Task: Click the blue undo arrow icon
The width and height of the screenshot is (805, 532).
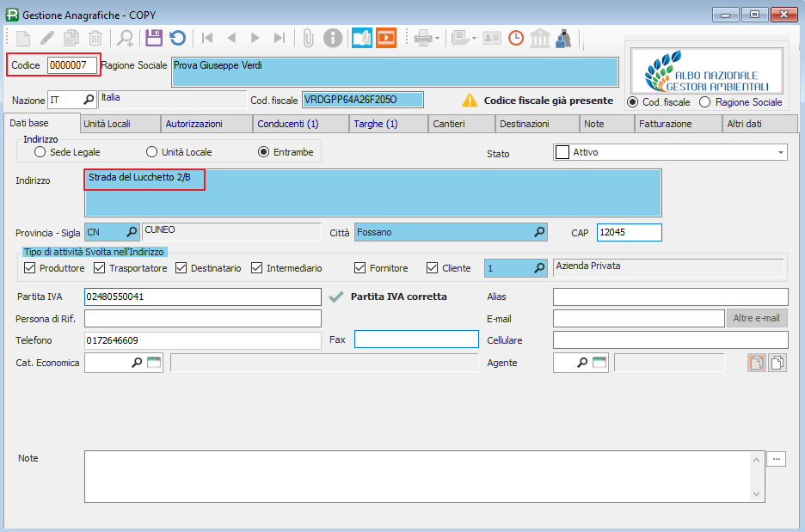Action: click(177, 38)
